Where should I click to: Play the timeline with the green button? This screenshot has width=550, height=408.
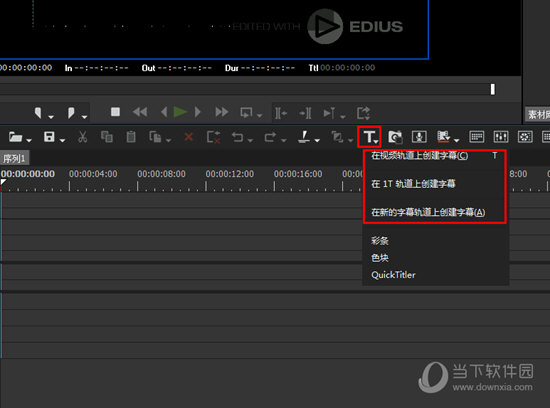tap(180, 112)
